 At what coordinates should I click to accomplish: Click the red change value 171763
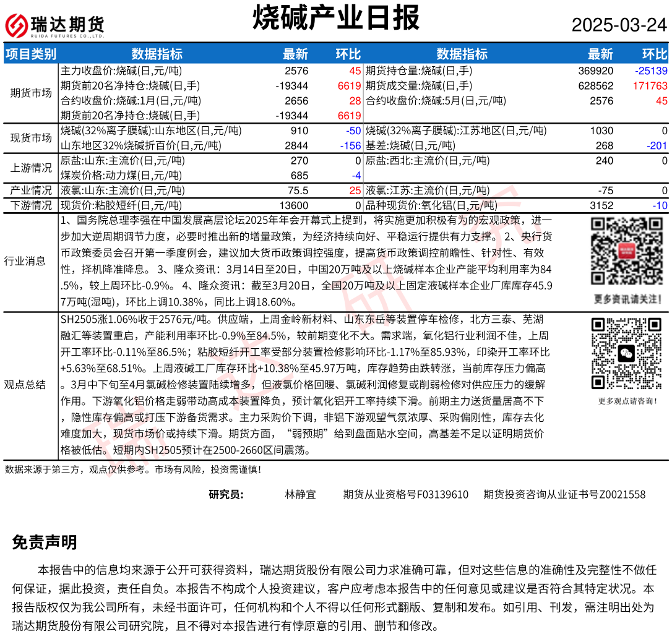pyautogui.click(x=650, y=86)
